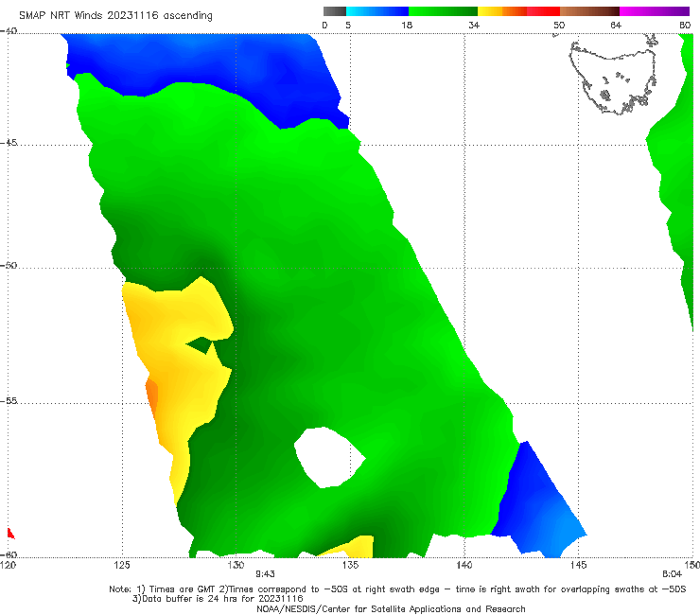Click the swath time label "9:43"
The width and height of the screenshot is (700, 615).
point(265,574)
